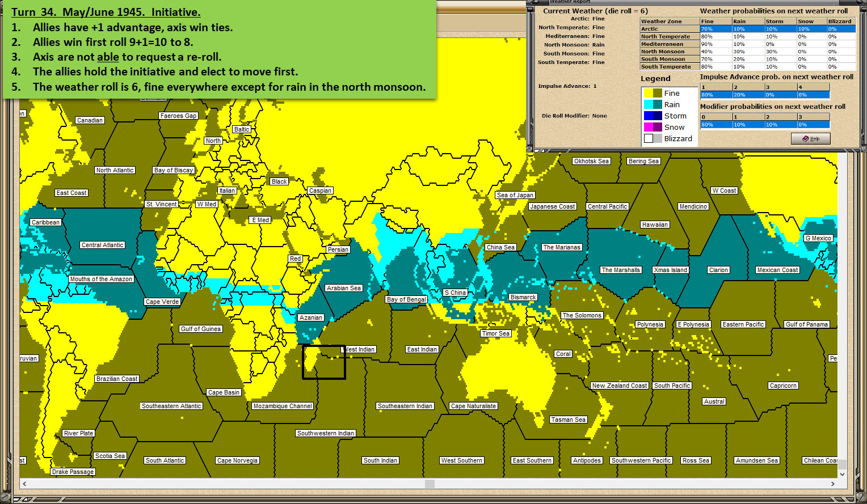The width and height of the screenshot is (867, 504).
Task: Click the Central Pacific sea area label
Action: point(608,206)
